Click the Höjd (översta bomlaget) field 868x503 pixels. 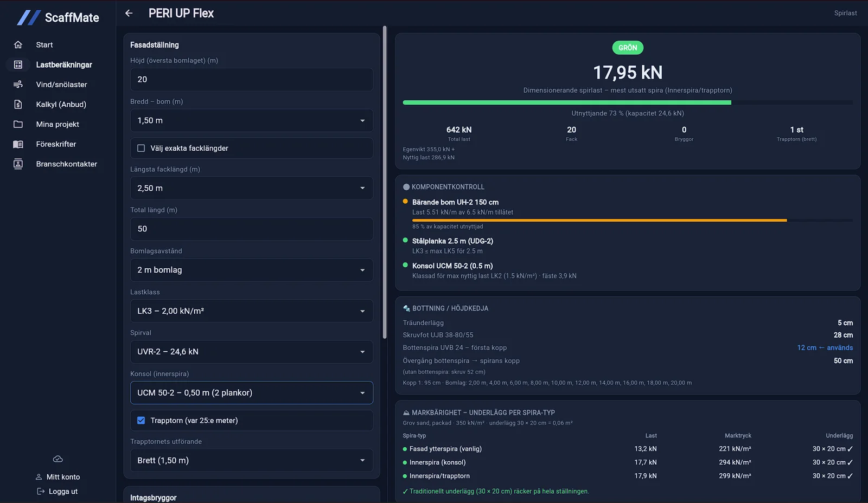click(252, 79)
